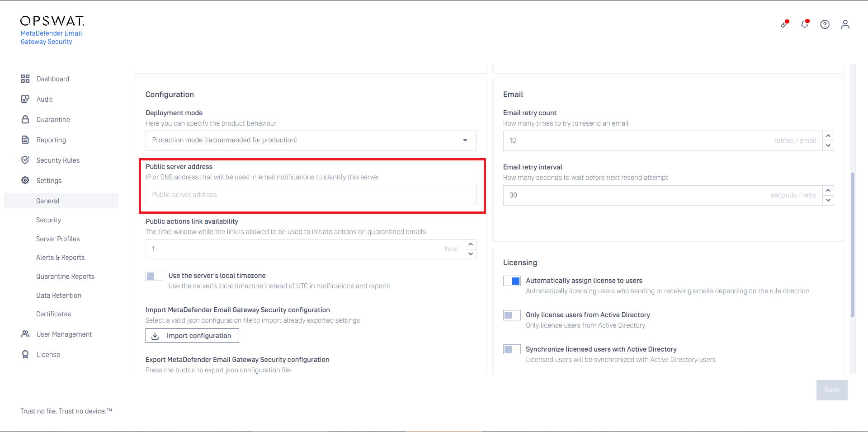
Task: Focus the Public server address field
Action: click(311, 195)
